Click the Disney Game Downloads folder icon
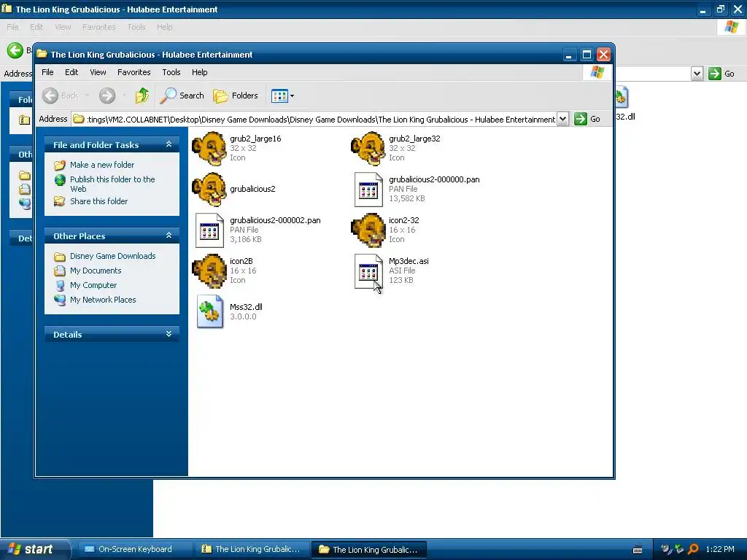Screen dimensions: 747x560 coord(60,257)
